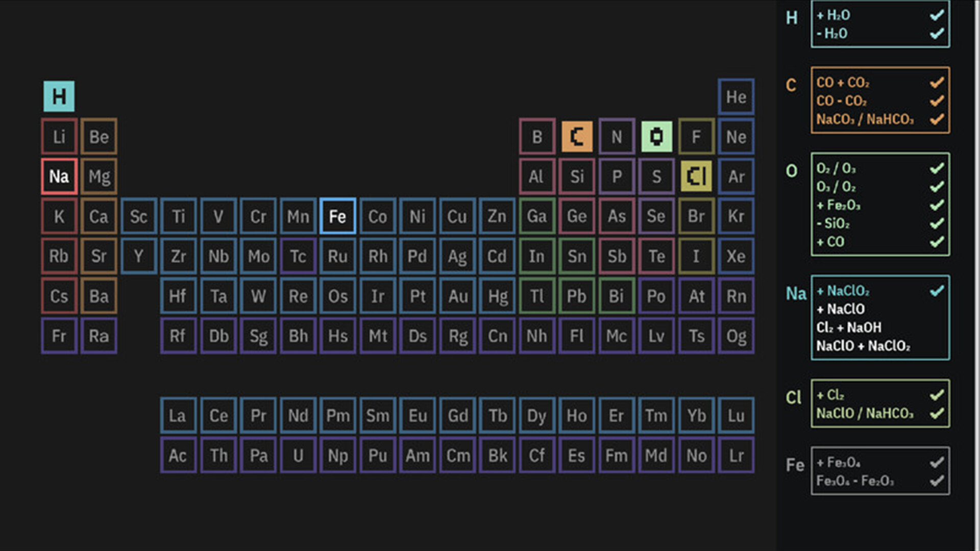Select the green oxygen (O) tile

tap(656, 136)
